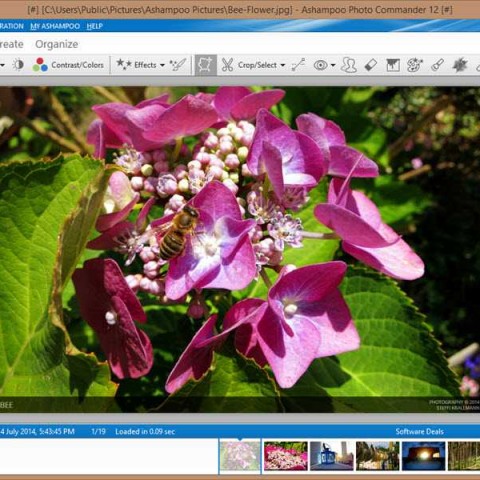Select the magic brush sparkle tool
The image size is (480, 480).
[178, 65]
